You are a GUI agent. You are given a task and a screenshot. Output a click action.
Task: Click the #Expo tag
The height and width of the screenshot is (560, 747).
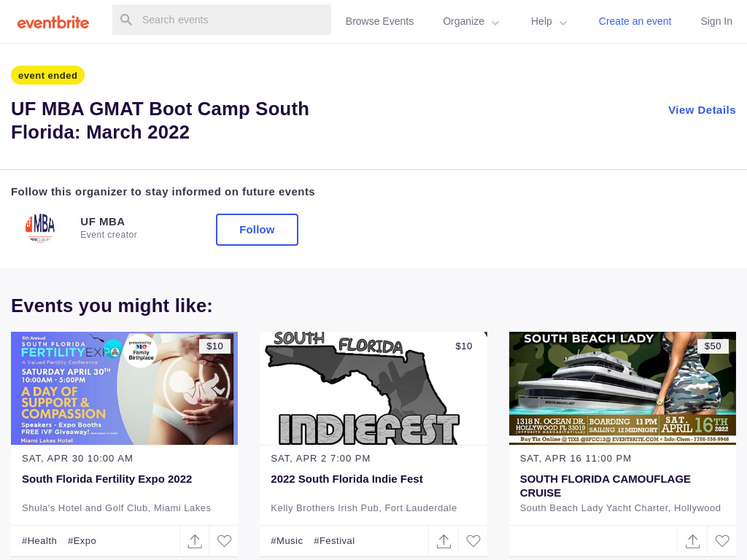[82, 541]
